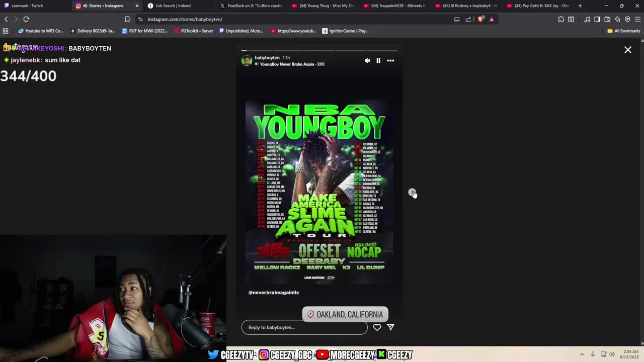Viewport: 644px width, 362px height.
Task: Open the https://www.youtub... bookmark
Action: [x=293, y=31]
